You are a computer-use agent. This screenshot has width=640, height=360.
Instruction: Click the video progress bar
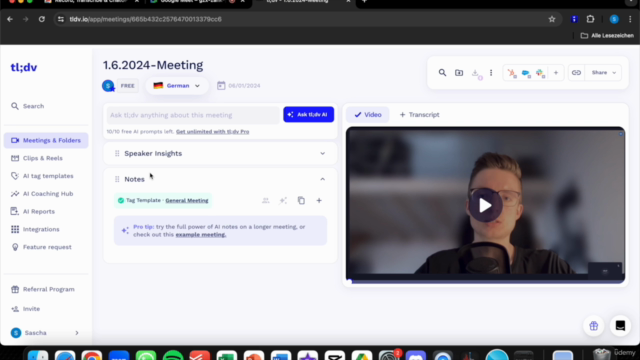point(485,281)
